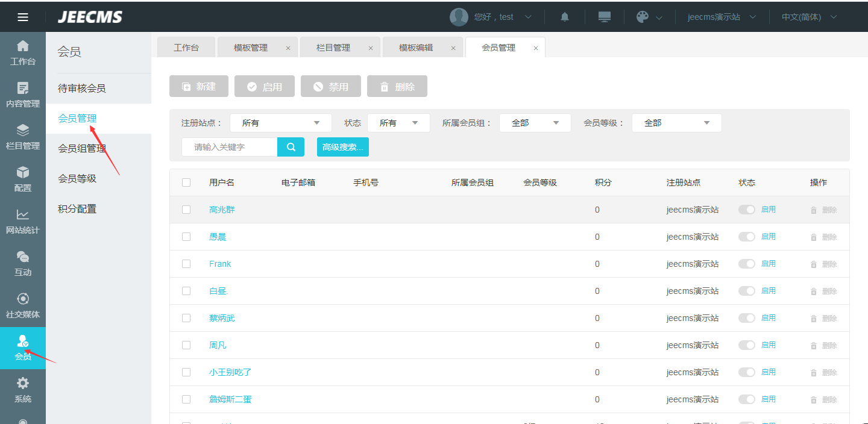Click the search magnifier button
The width and height of the screenshot is (868, 424).
[x=291, y=147]
